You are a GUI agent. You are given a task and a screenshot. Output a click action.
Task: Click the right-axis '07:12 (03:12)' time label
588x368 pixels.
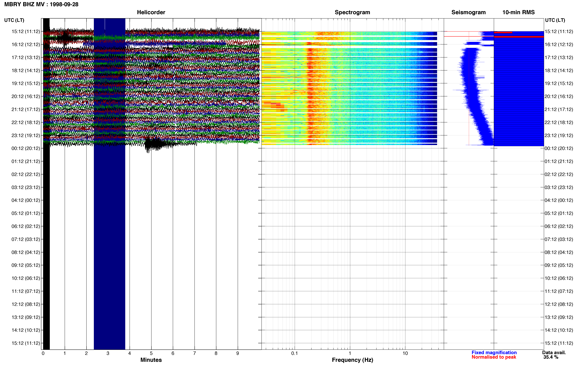click(559, 239)
